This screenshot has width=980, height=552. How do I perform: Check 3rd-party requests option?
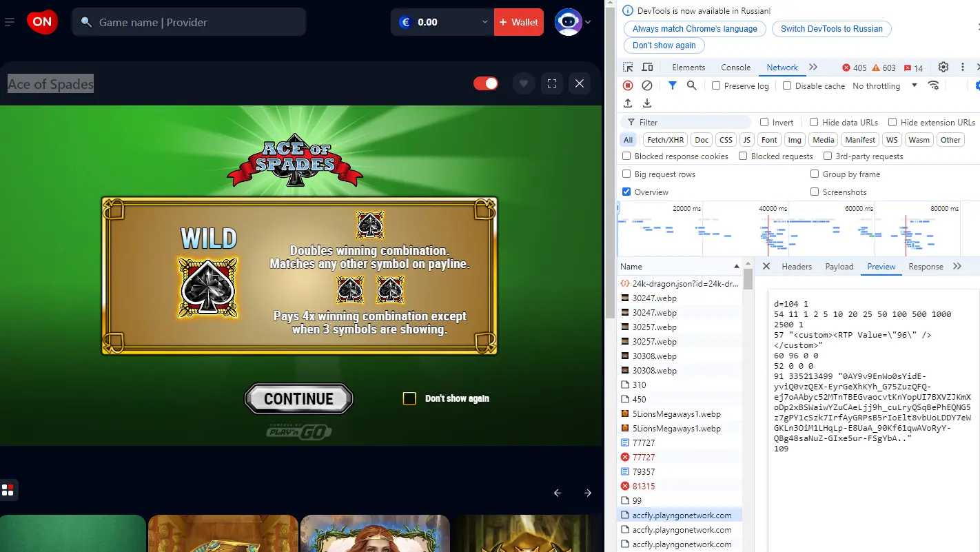[x=828, y=156]
